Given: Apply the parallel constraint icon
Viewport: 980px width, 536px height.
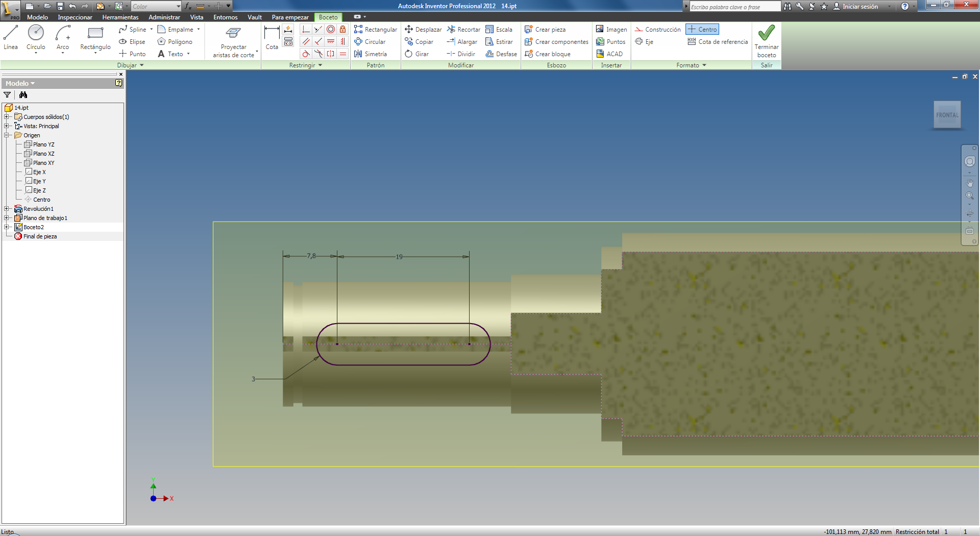Looking at the screenshot, I should click(306, 41).
